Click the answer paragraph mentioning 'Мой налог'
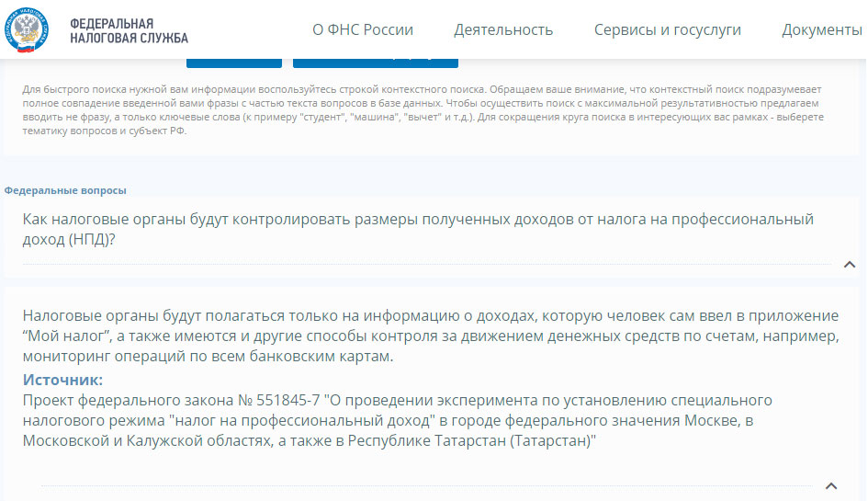The height and width of the screenshot is (501, 868). coord(431,336)
